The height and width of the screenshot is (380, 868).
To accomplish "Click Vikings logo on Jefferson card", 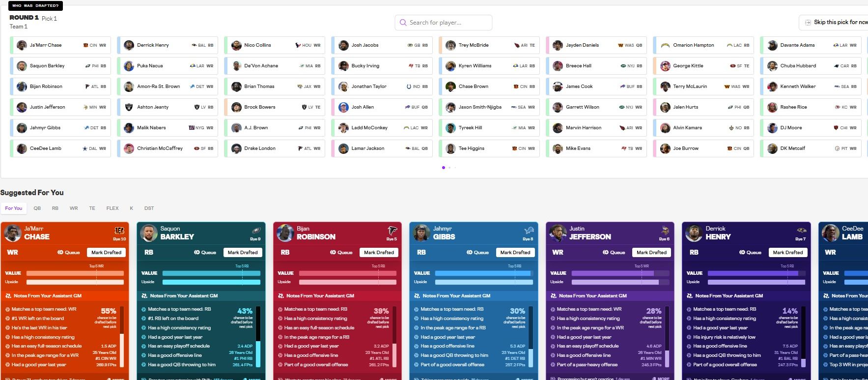I will tap(665, 230).
